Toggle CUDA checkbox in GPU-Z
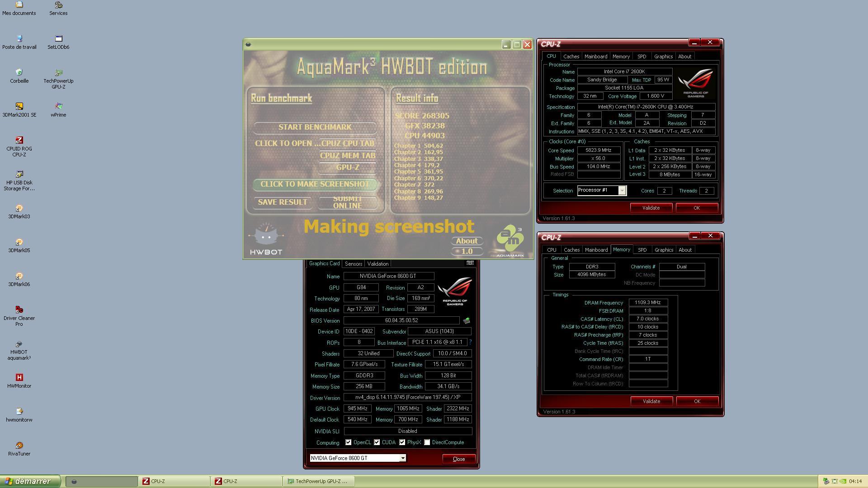This screenshot has width=868, height=488. [x=377, y=442]
